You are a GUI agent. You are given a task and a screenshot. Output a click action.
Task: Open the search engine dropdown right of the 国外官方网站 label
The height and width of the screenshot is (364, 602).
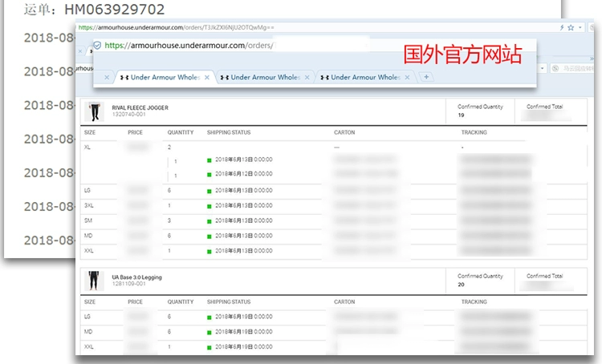point(542,69)
